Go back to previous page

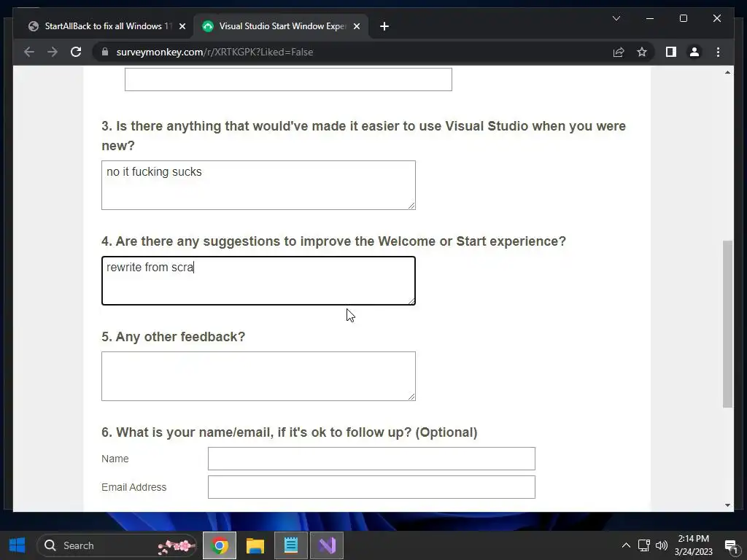click(29, 52)
